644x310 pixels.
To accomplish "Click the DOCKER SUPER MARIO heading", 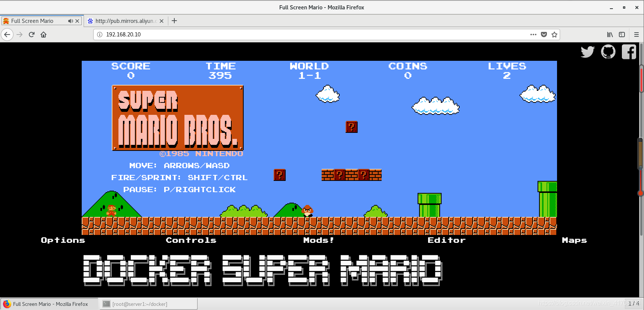I will 262,270.
